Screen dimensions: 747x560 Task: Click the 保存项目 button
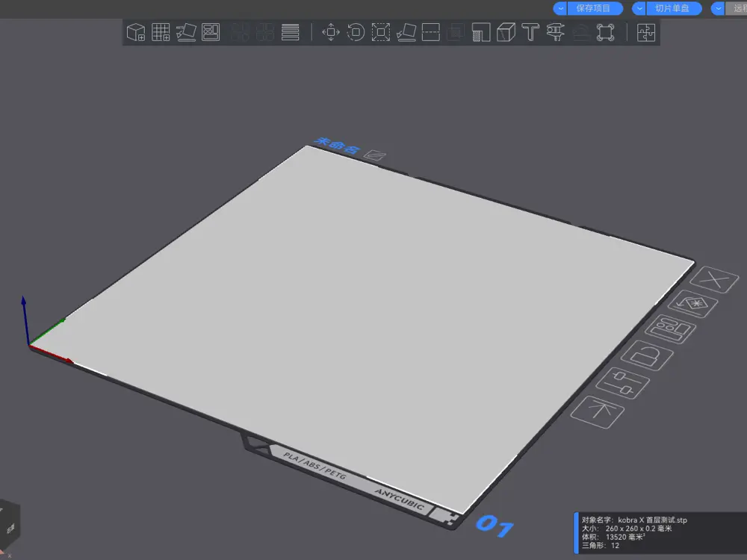click(x=595, y=8)
